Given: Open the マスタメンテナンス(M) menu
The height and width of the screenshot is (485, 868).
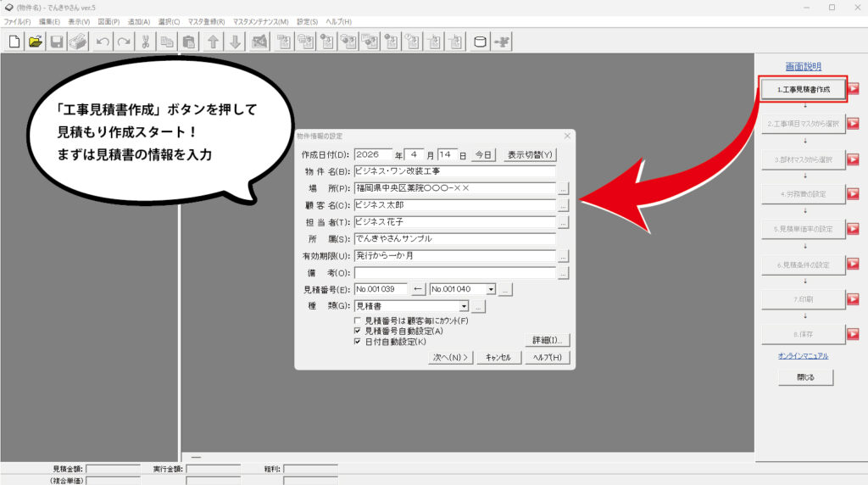Looking at the screenshot, I should click(x=261, y=21).
